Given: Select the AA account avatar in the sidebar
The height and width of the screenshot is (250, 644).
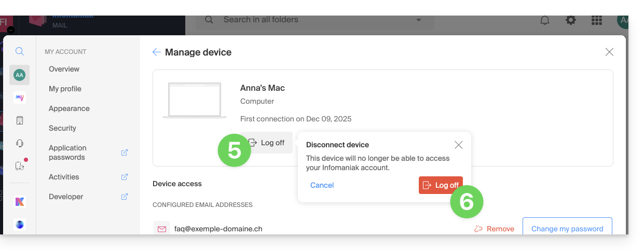Looking at the screenshot, I should coord(19,75).
